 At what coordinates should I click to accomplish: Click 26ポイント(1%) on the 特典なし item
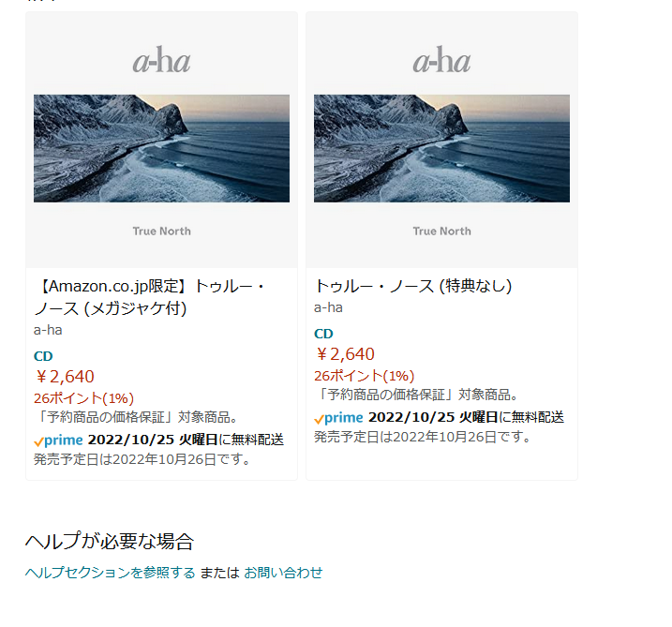point(365,376)
